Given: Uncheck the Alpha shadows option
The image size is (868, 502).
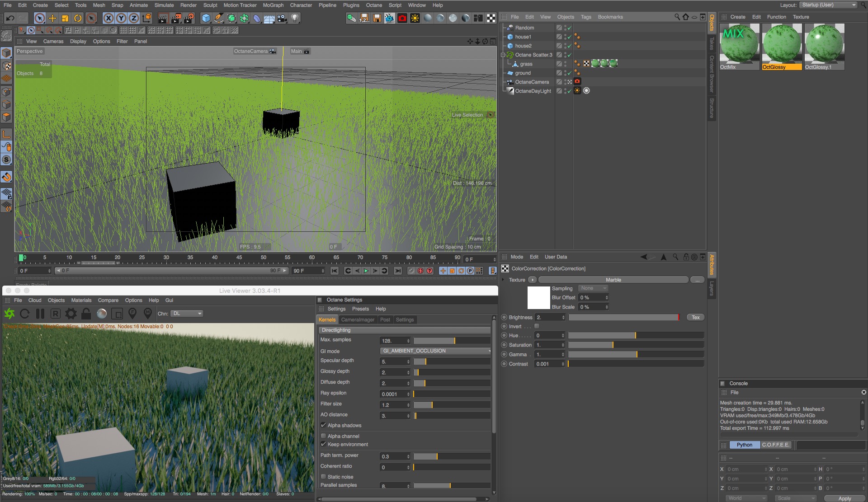Looking at the screenshot, I should tap(323, 425).
